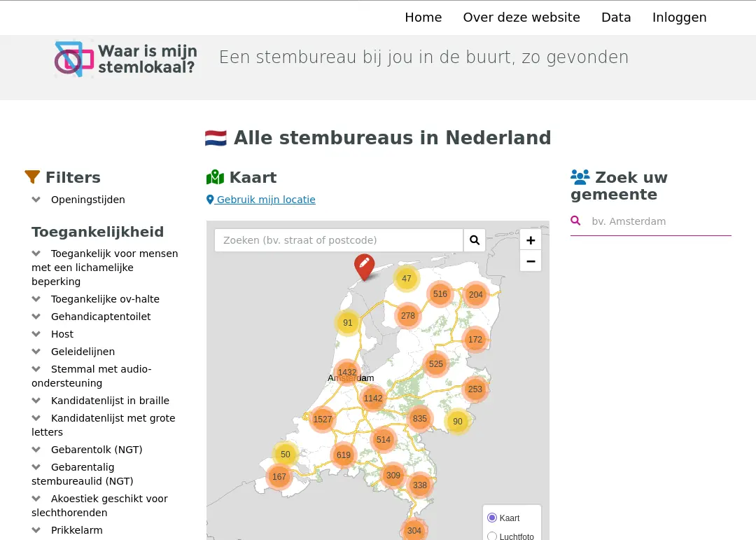Click the Gebruik mijn locatie link
This screenshot has height=540, width=756.
point(261,200)
